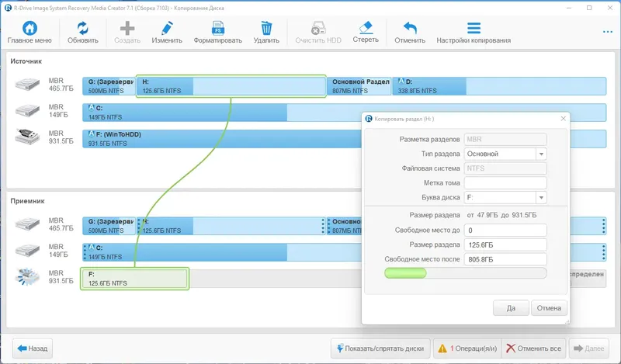The height and width of the screenshot is (364, 621).
Task: Select new destination F: 125.6ГБ partition
Action: 134,279
